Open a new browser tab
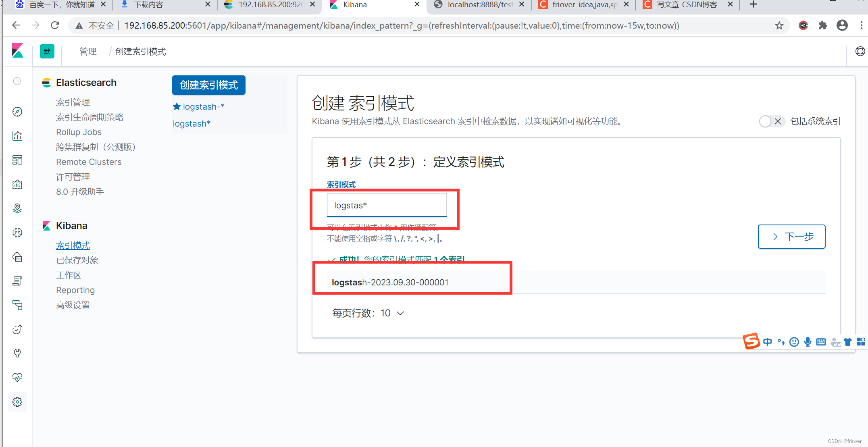This screenshot has width=868, height=447. tap(753, 4)
